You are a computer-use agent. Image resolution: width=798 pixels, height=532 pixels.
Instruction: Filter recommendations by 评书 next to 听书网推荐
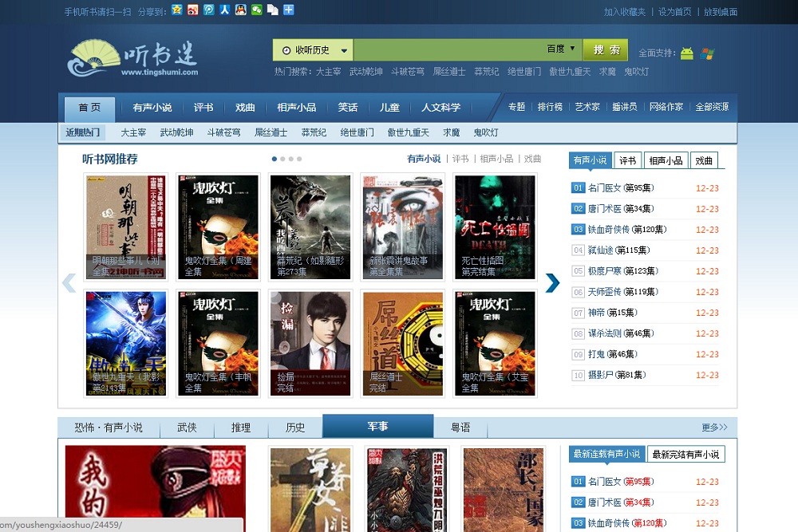click(460, 159)
